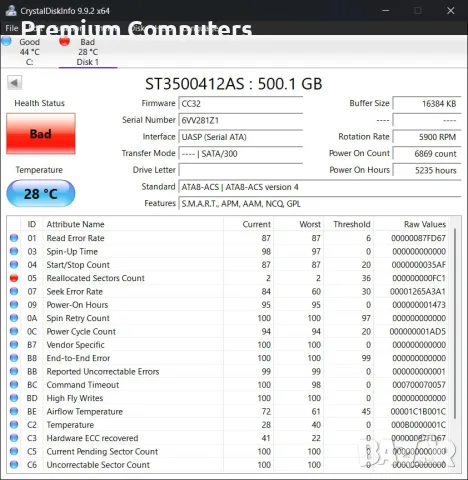Viewport: 468px width, 480px height.
Task: Open the File menu
Action: click(12, 28)
